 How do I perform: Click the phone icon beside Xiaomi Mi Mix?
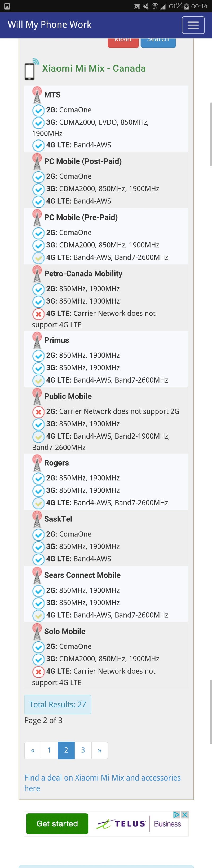pyautogui.click(x=30, y=71)
